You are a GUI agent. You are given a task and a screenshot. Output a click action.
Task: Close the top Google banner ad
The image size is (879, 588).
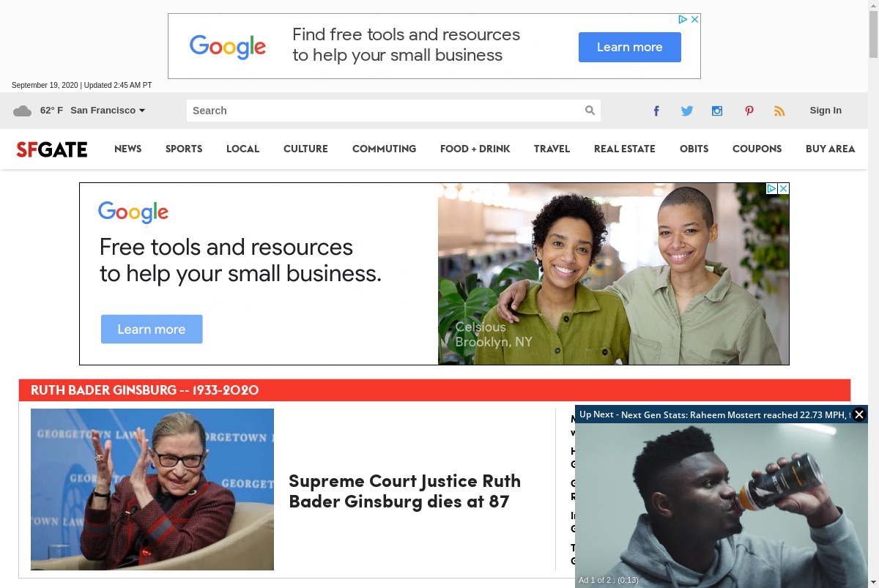[x=695, y=19]
